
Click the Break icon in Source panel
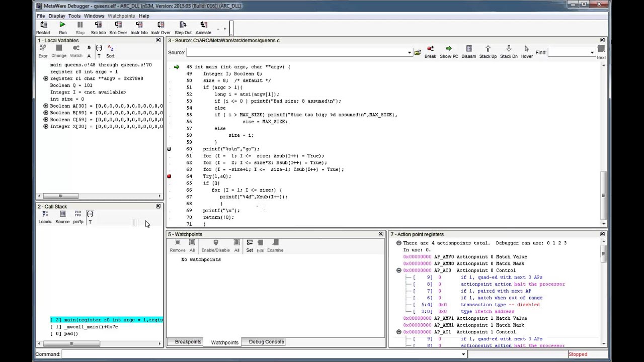430,52
